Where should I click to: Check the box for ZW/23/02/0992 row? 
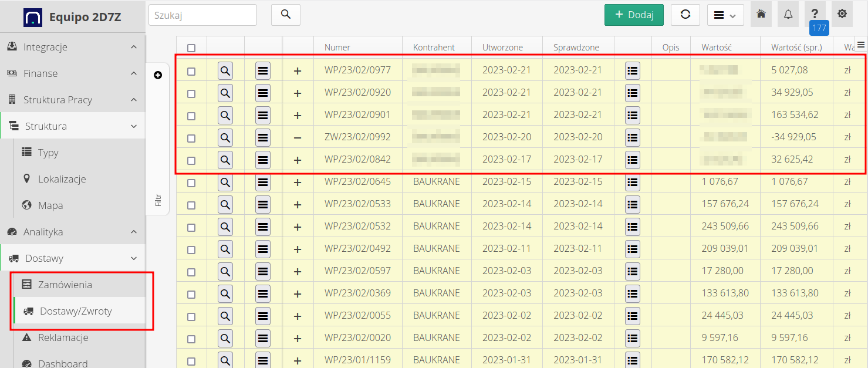coord(191,137)
